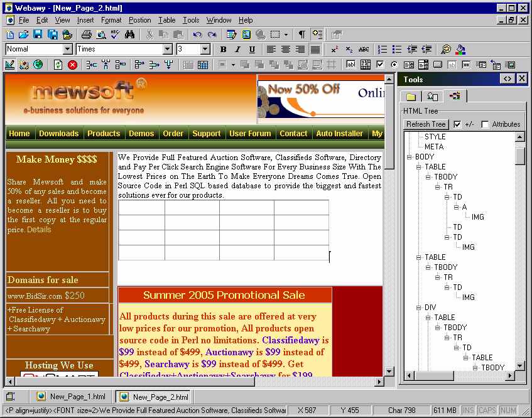Switch to New_Page_1.html document tab
532x418 pixels.
tap(72, 396)
